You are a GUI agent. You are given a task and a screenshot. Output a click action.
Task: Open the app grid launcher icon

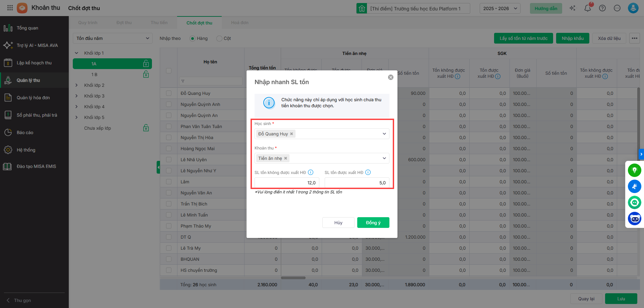tap(10, 8)
